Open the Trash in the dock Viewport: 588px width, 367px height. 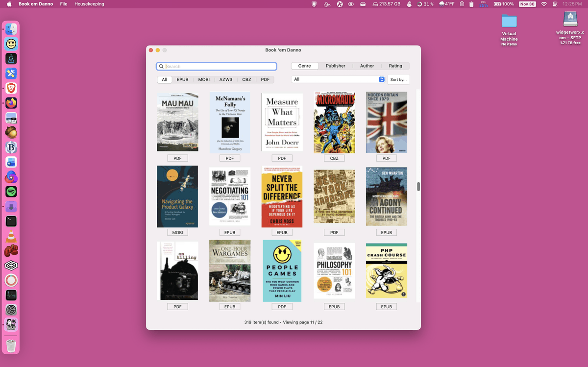point(11,345)
